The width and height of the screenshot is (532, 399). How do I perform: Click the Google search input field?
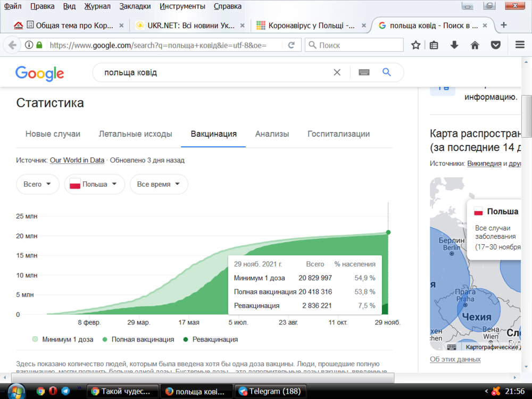(213, 72)
